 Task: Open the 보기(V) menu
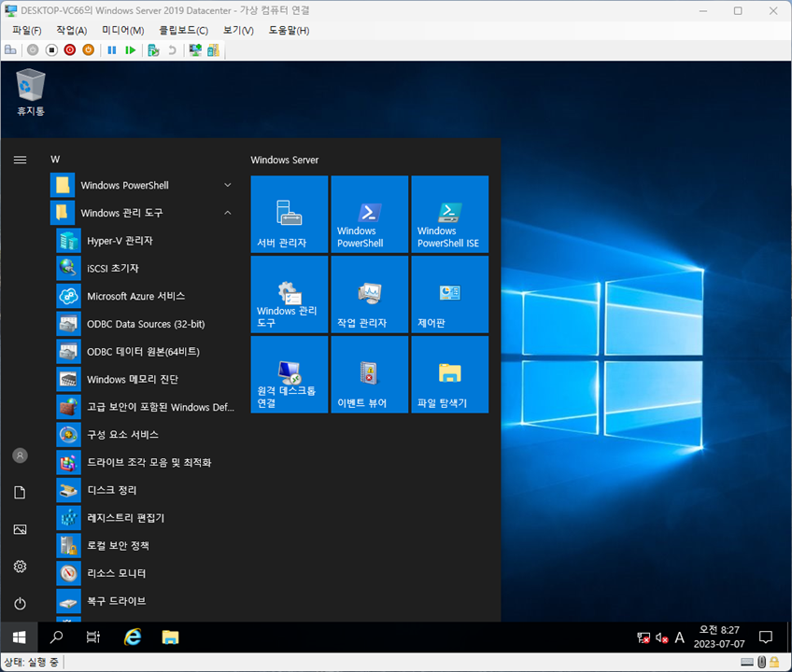[x=238, y=30]
